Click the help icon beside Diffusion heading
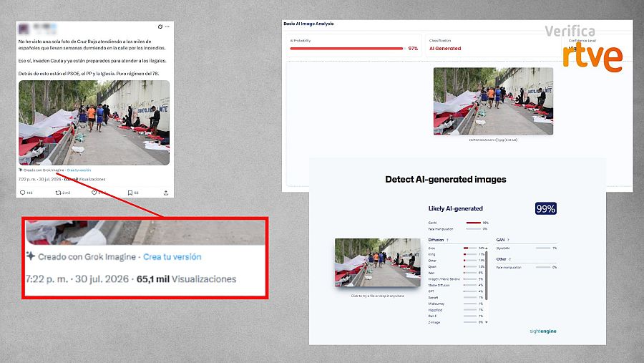 pyautogui.click(x=447, y=240)
